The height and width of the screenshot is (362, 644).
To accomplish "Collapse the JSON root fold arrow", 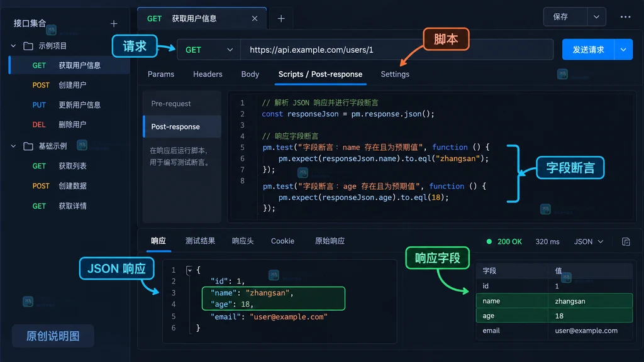I will [x=189, y=270].
